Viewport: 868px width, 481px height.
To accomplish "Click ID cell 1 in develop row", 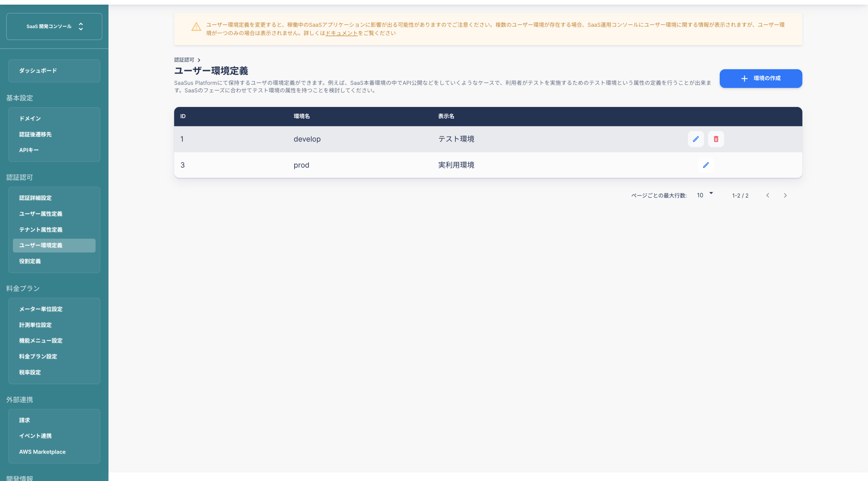I will (182, 139).
